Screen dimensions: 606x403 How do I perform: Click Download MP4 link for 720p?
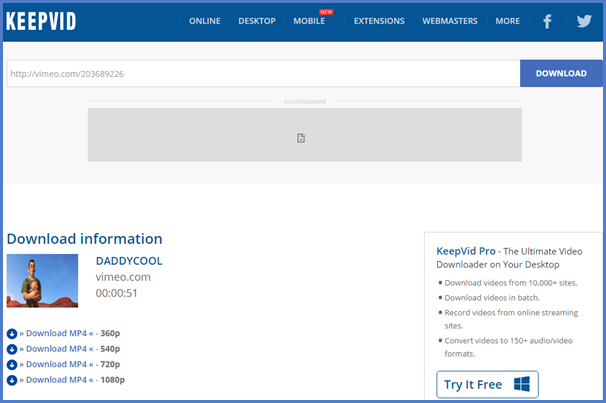coord(56,364)
